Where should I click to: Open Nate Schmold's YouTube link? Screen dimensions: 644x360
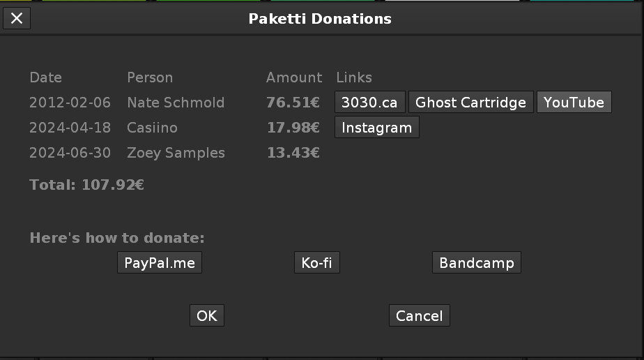tap(574, 103)
